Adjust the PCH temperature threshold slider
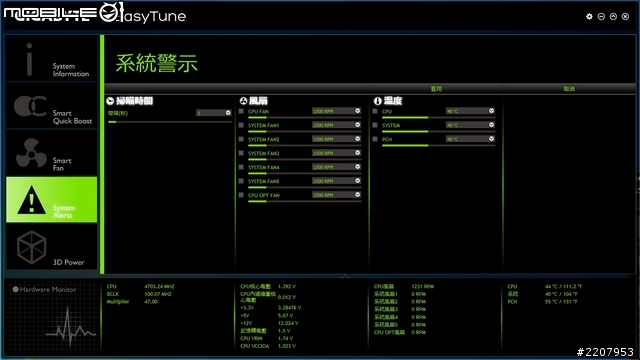Screen dimensions: 640x360 (x=438, y=145)
